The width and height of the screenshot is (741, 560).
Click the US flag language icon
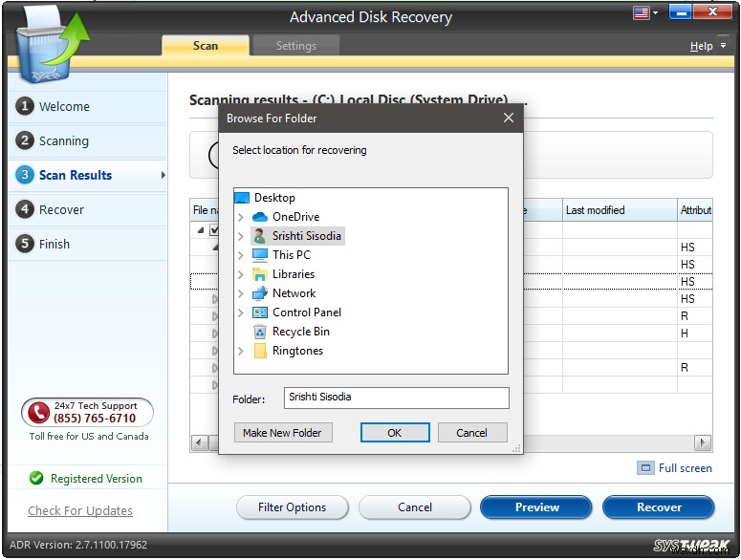[641, 12]
